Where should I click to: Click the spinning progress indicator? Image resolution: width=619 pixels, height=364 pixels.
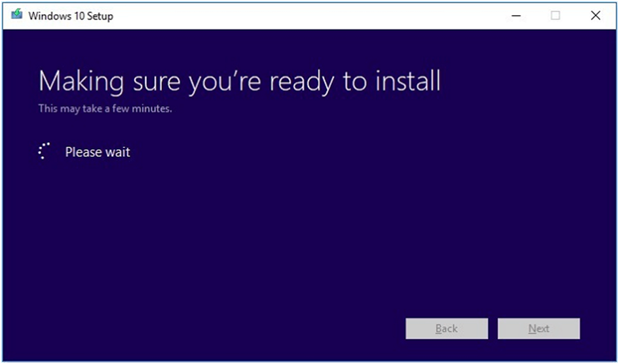[x=45, y=151]
